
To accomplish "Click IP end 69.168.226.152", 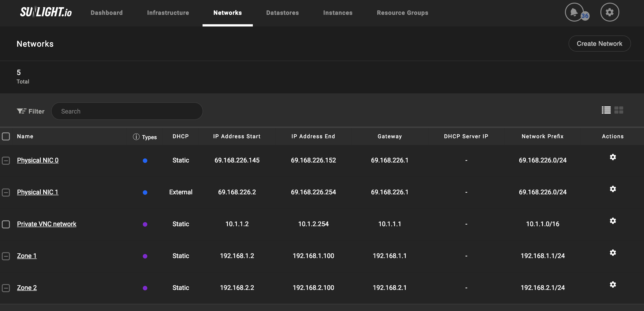I will [x=313, y=160].
